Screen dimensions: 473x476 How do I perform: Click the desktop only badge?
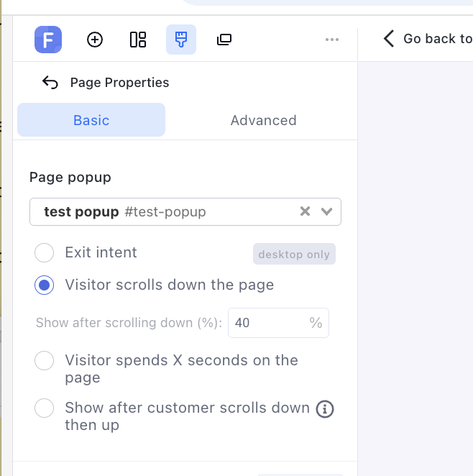coord(294,255)
